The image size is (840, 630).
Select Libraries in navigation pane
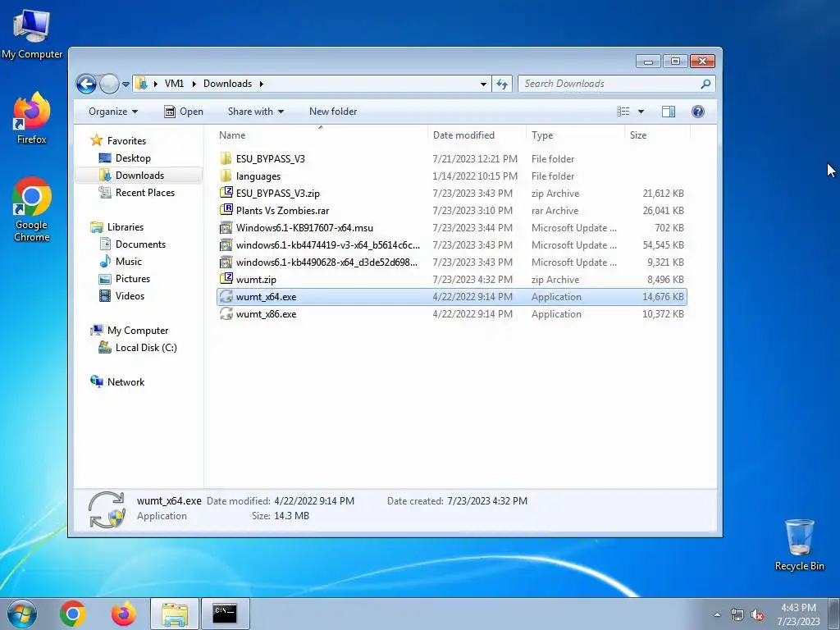126,227
